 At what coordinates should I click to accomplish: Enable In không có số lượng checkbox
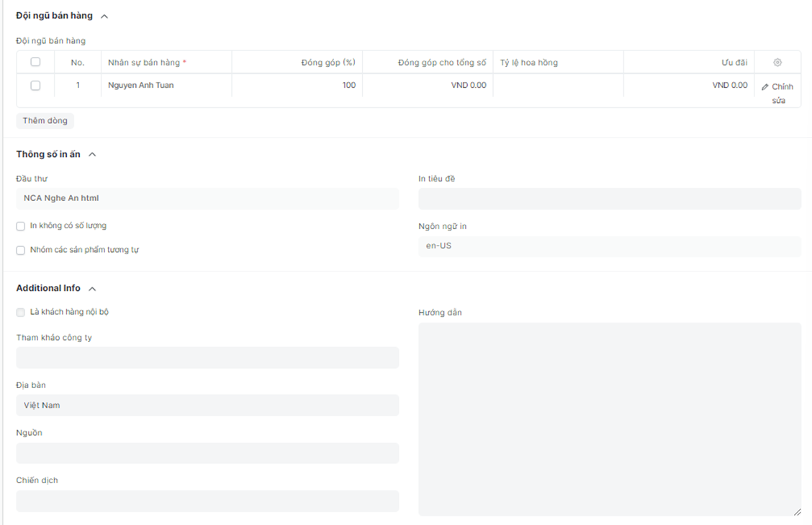(x=21, y=226)
